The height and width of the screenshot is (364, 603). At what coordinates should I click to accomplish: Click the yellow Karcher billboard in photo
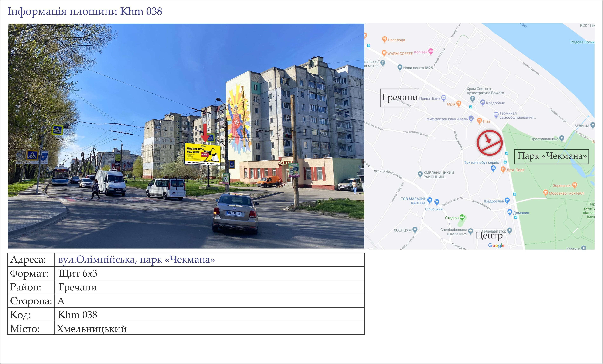(x=202, y=154)
